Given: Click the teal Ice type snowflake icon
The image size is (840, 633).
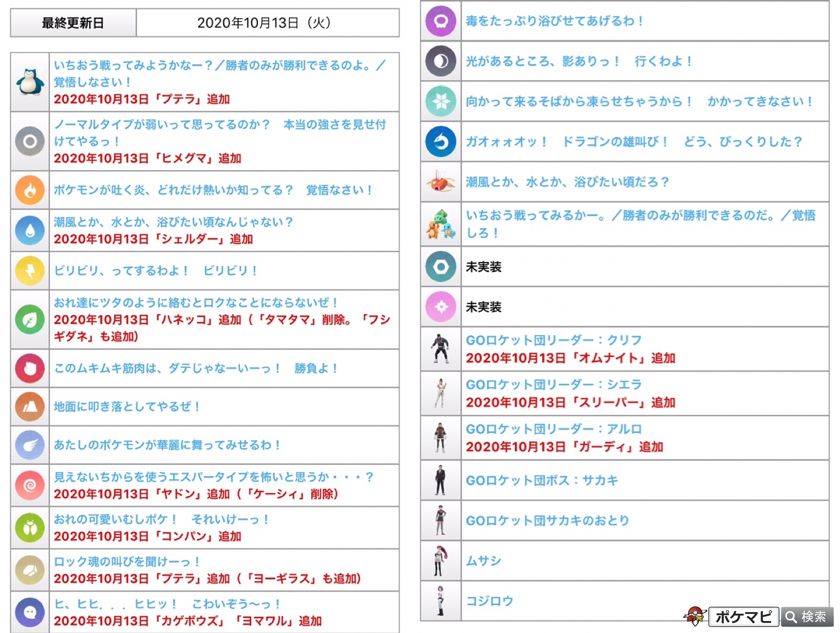Looking at the screenshot, I should pos(441,101).
